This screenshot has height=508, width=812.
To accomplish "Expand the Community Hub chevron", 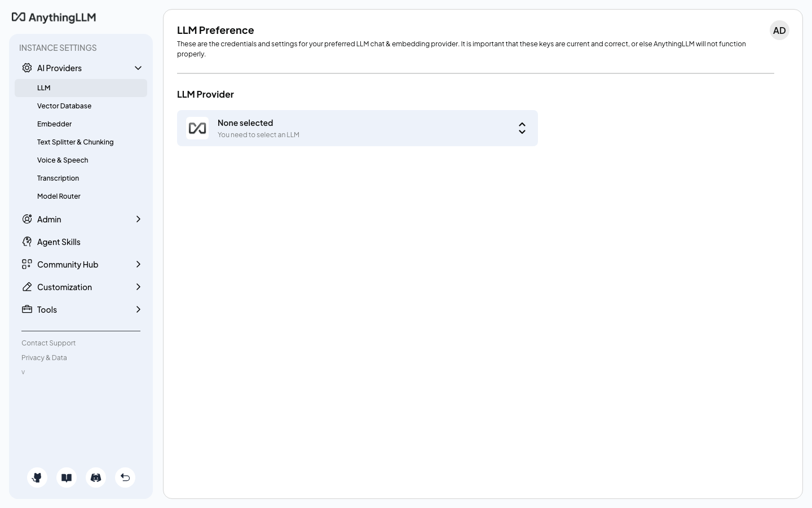I will coord(138,264).
